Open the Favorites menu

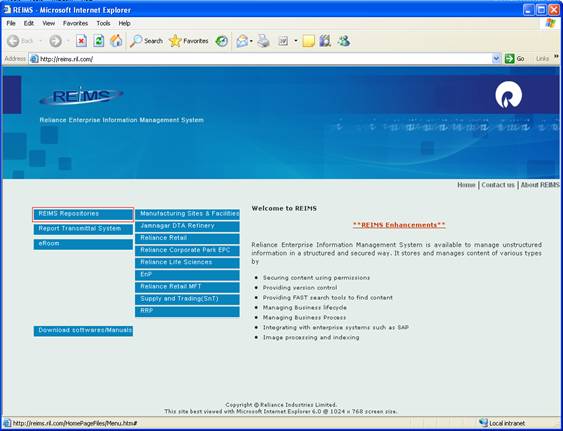(75, 23)
